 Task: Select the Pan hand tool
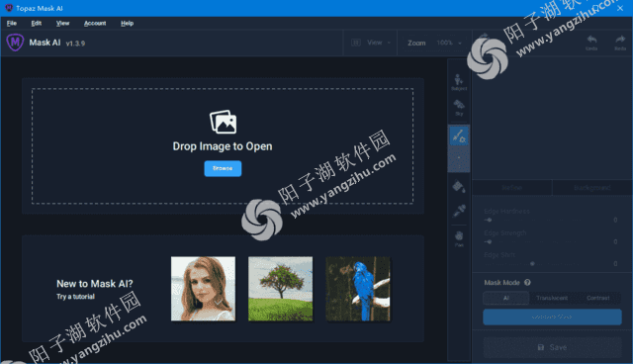[459, 238]
